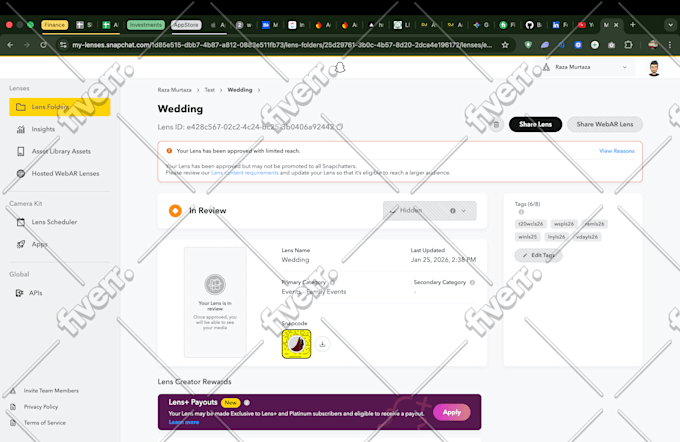Open the Investments tab group

(146, 25)
